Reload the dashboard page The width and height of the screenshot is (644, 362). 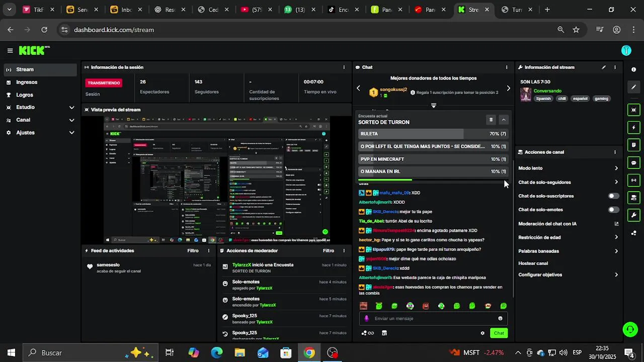point(44,30)
